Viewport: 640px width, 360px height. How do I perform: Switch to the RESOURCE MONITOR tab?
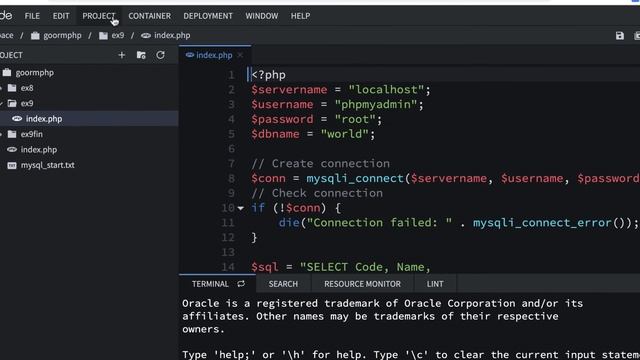362,284
